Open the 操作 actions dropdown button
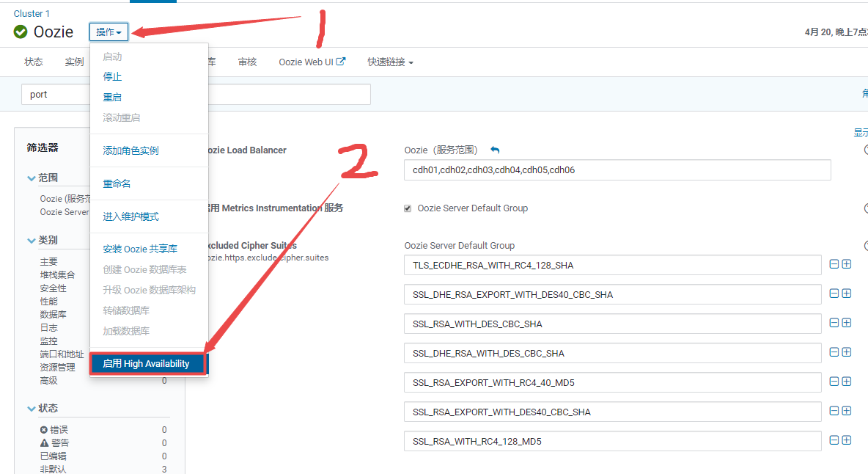The width and height of the screenshot is (868, 474). coord(108,32)
